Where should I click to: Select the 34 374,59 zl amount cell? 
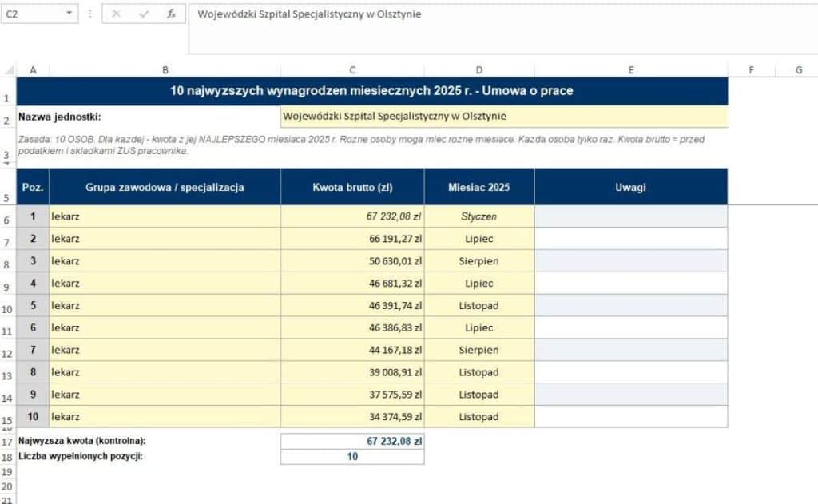[352, 416]
